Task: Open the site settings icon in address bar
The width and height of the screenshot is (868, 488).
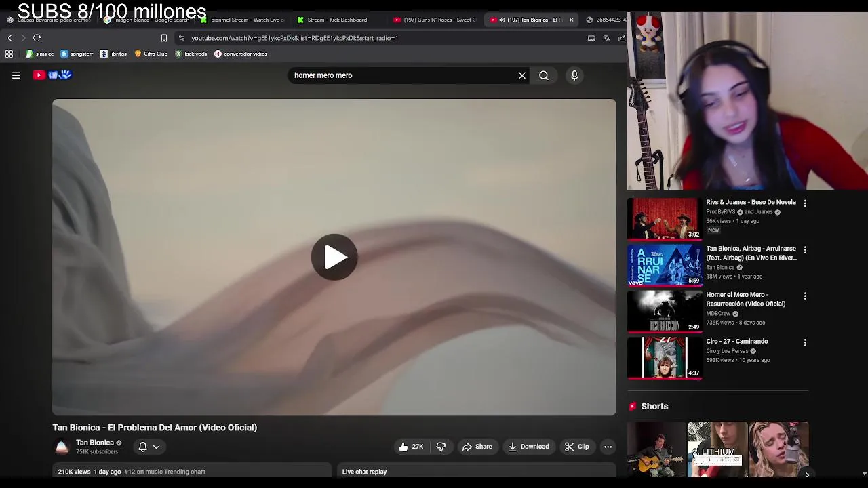Action: (x=181, y=38)
